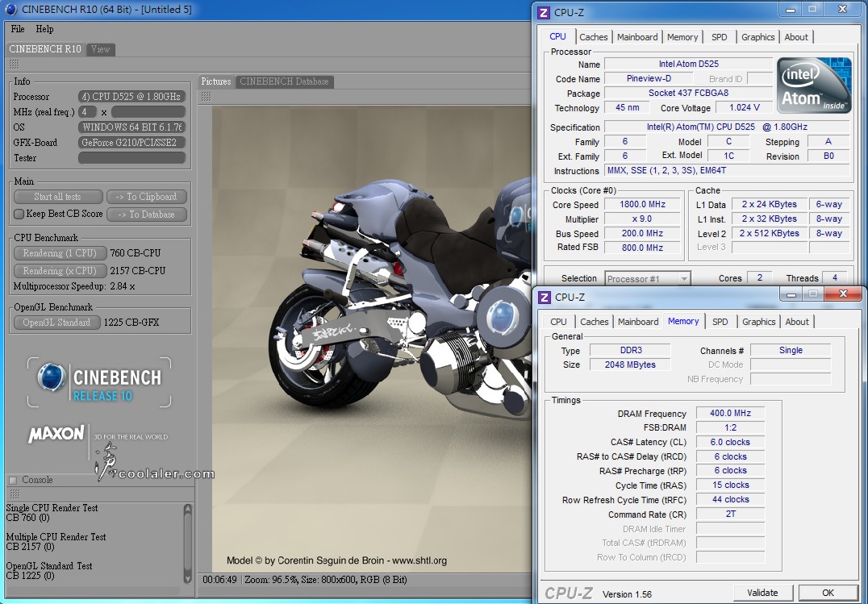Image resolution: width=868 pixels, height=604 pixels.
Task: Click the MHz real freq. value field
Action: click(x=87, y=112)
